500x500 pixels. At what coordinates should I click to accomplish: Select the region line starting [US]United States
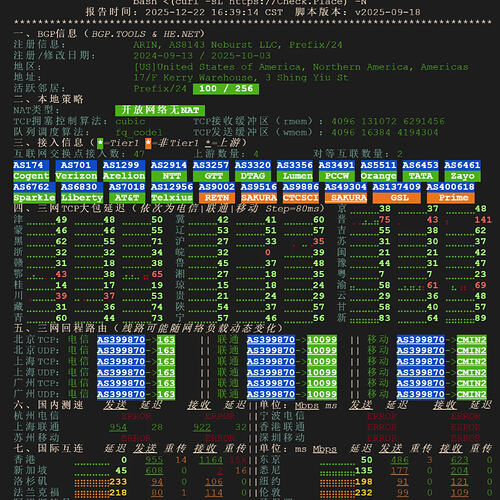[x=301, y=67]
